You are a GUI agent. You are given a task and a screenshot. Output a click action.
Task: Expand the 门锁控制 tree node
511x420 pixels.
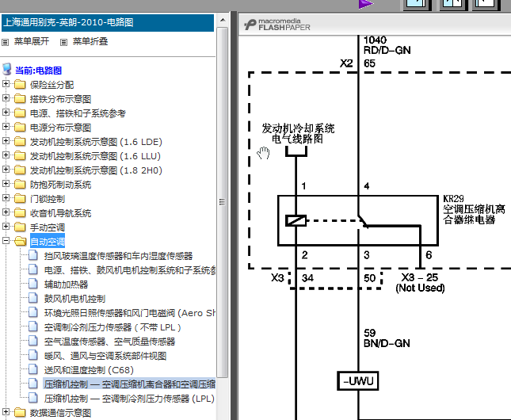(x=6, y=199)
